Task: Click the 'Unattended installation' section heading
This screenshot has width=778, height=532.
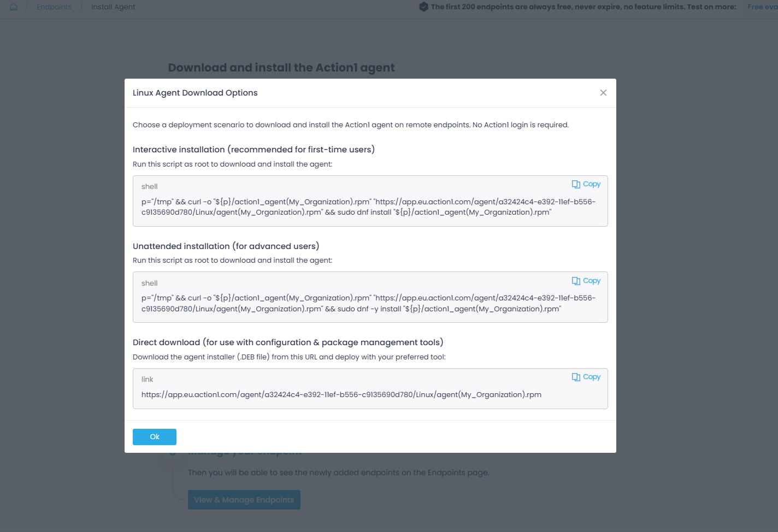Action: 226,246
